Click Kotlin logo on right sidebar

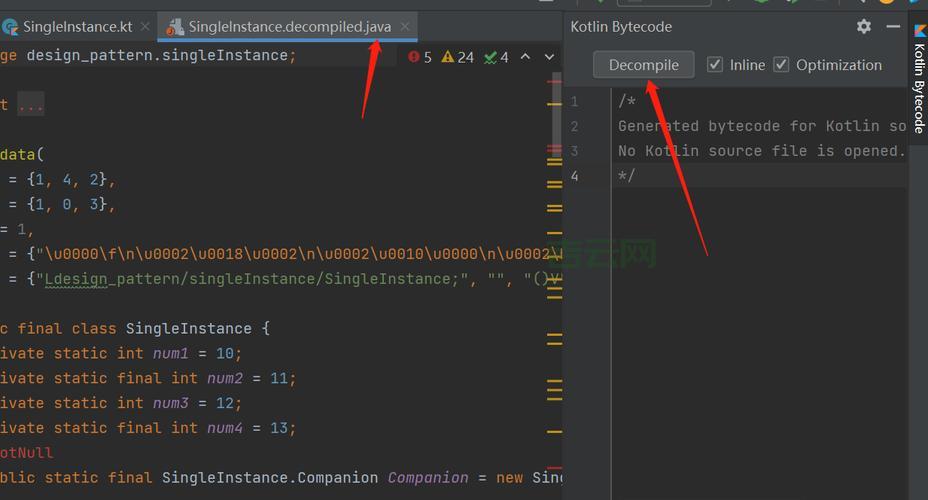point(919,29)
